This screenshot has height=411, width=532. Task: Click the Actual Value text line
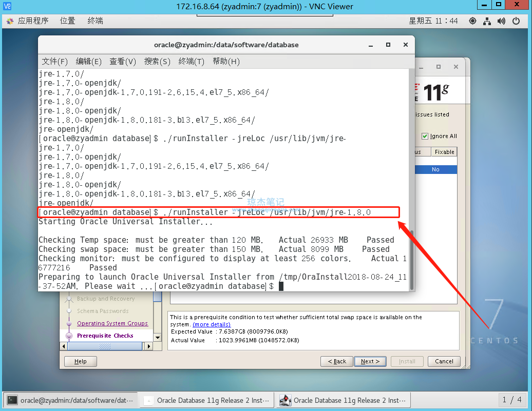coord(235,340)
